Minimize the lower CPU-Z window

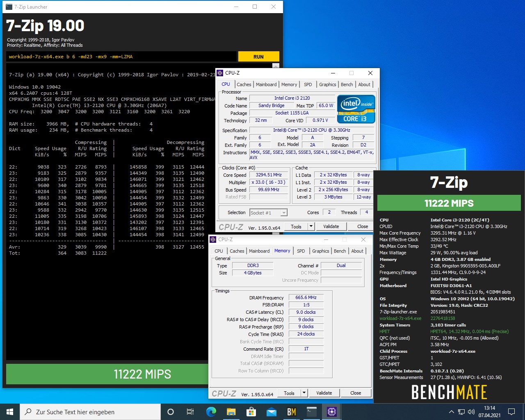[x=326, y=240]
